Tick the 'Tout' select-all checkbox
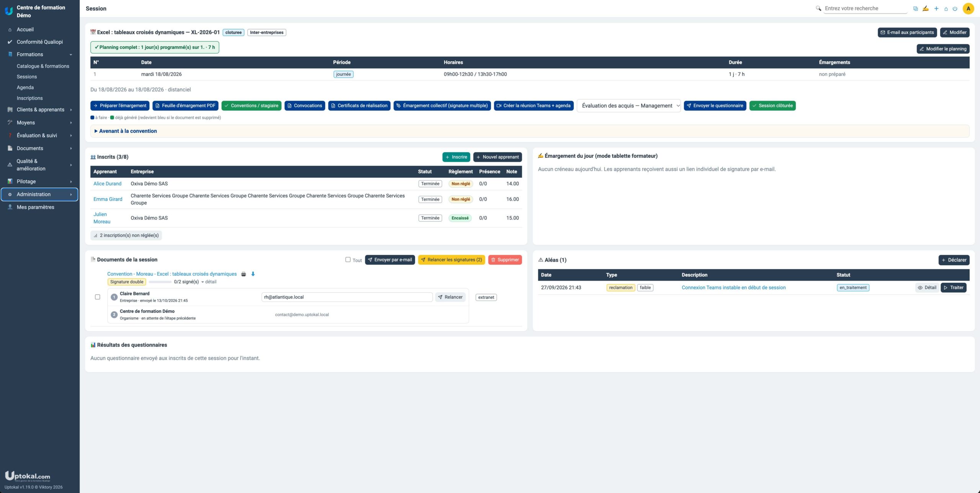 coord(348,260)
